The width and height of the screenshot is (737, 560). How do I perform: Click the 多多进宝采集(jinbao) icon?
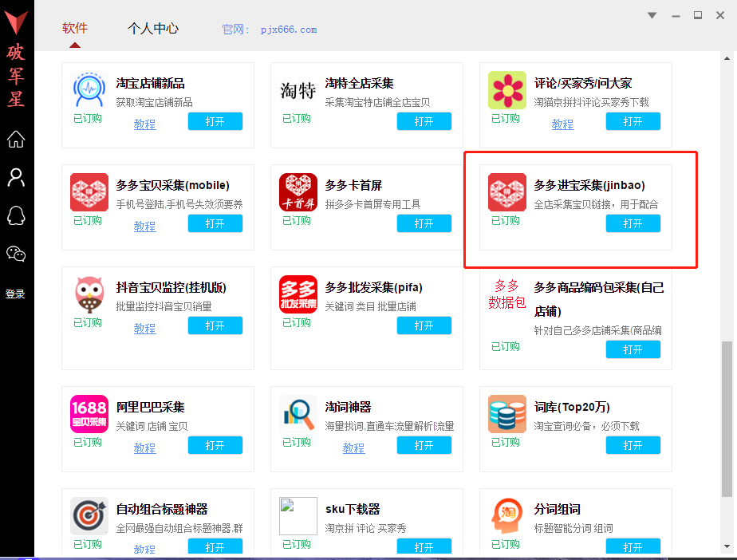pos(507,191)
